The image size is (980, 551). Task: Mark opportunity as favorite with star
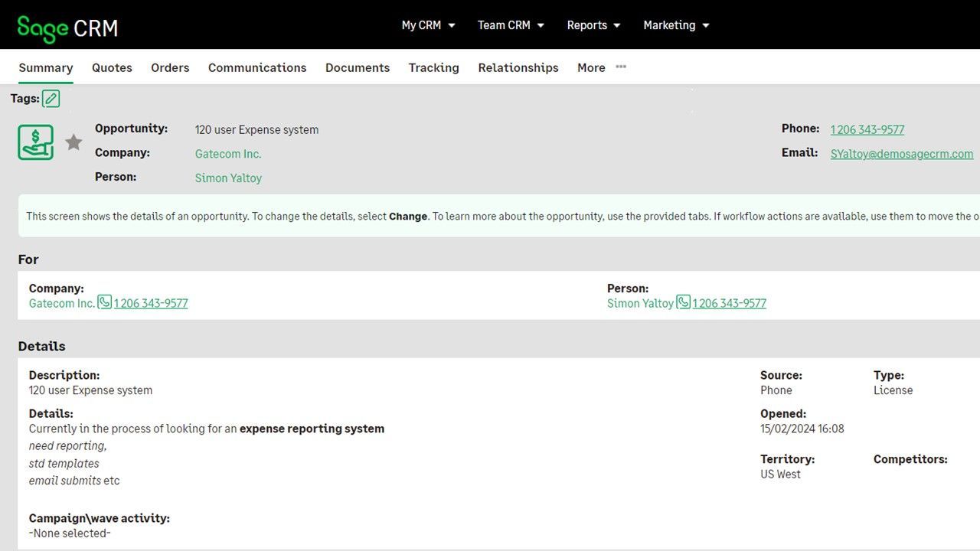point(73,142)
